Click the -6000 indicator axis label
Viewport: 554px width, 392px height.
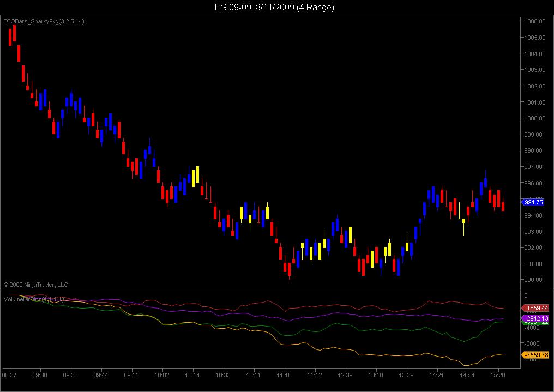coord(532,343)
